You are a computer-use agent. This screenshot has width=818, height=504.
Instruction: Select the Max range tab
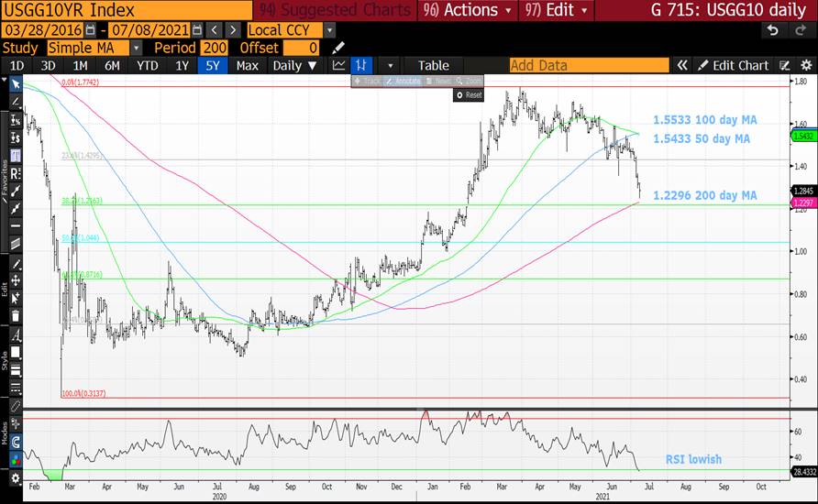(x=248, y=66)
